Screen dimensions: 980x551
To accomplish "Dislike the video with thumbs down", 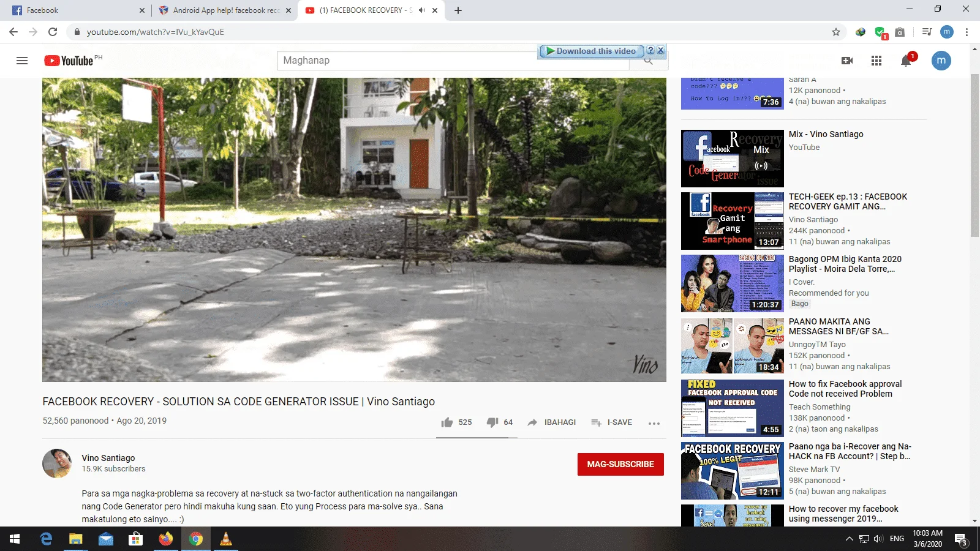I will point(492,422).
